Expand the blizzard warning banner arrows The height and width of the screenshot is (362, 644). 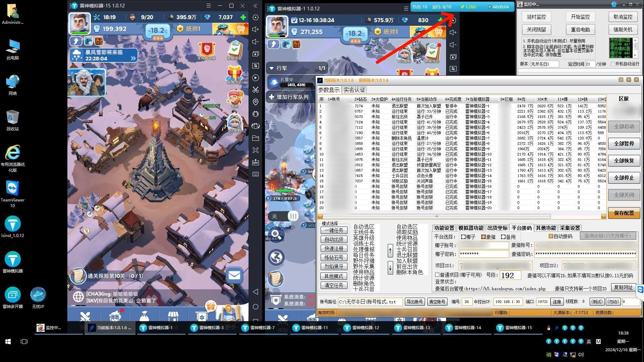(x=133, y=58)
